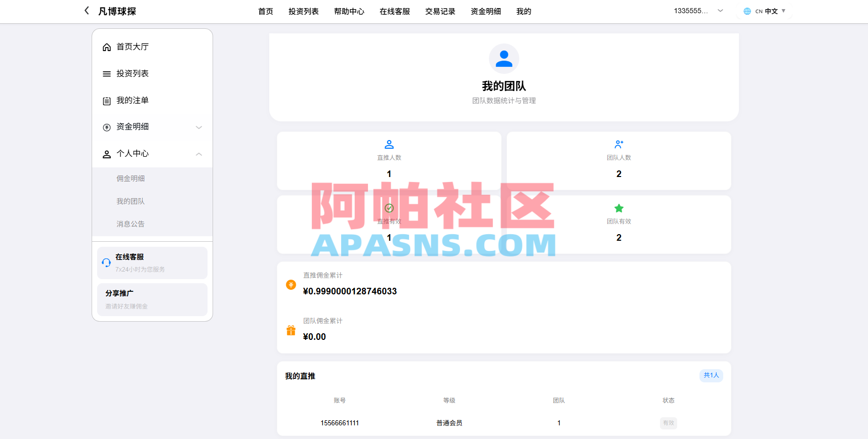Open the 分享推广 card
Screen dimensions: 868x439
pyautogui.click(x=152, y=299)
